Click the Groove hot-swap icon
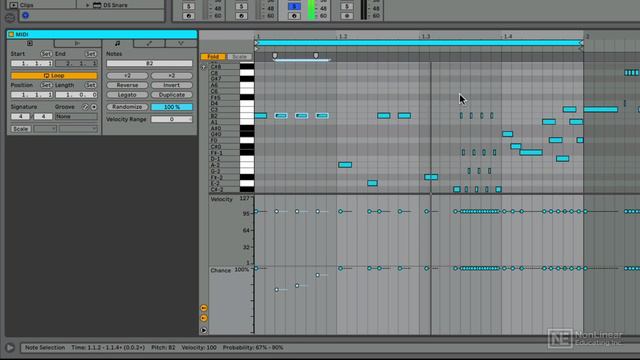 (85, 107)
